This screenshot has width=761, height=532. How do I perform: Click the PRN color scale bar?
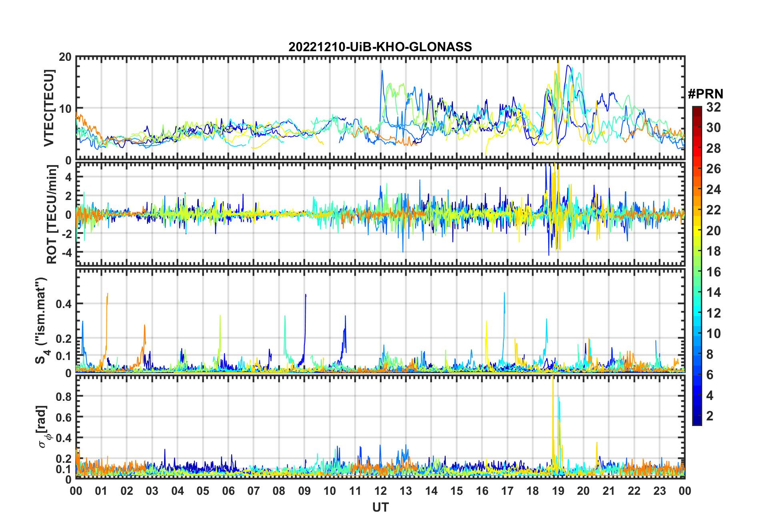coord(697,266)
